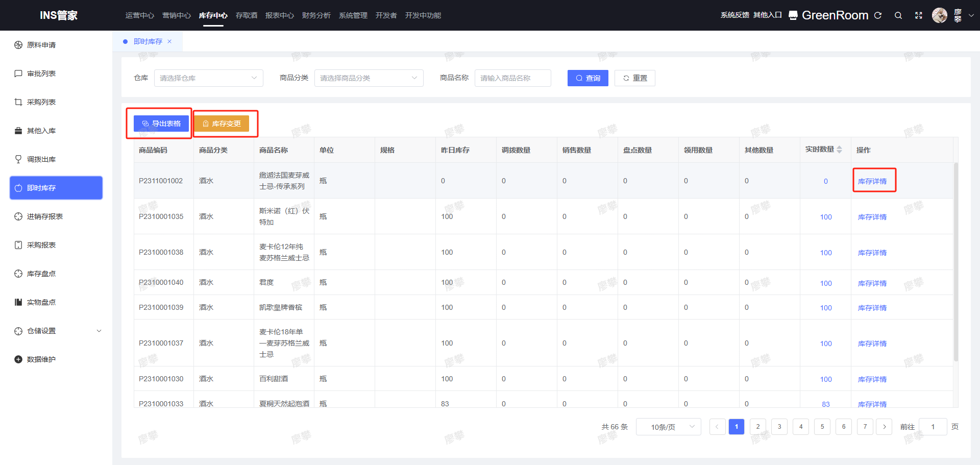
Task: Open the 仓库 dropdown
Action: [209, 78]
